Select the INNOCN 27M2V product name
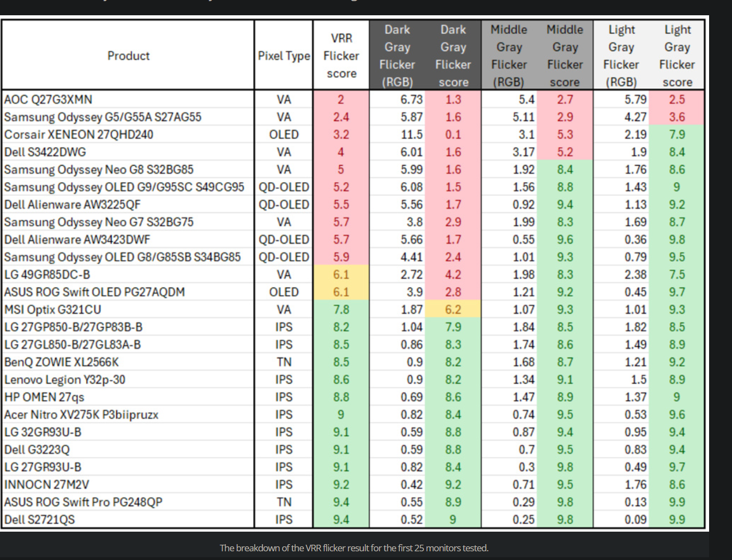The image size is (732, 560). 46,484
